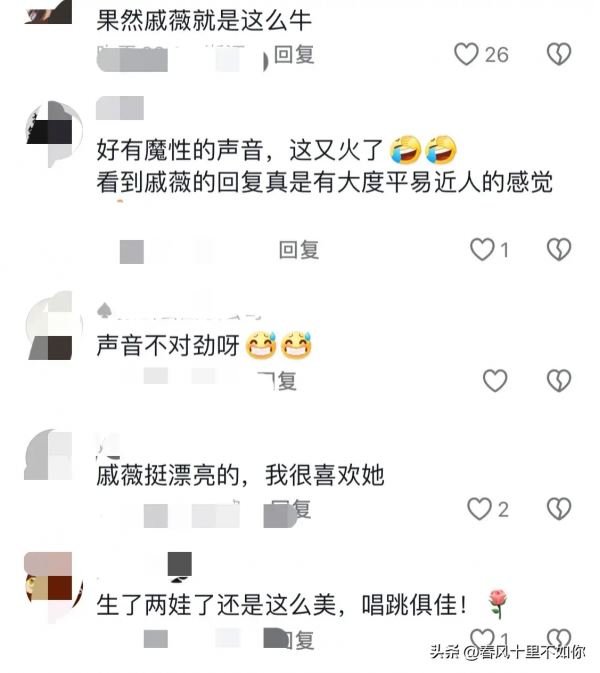Dislike the comment '戚薇挺漂亮的，我很喜欢她'

click(559, 509)
